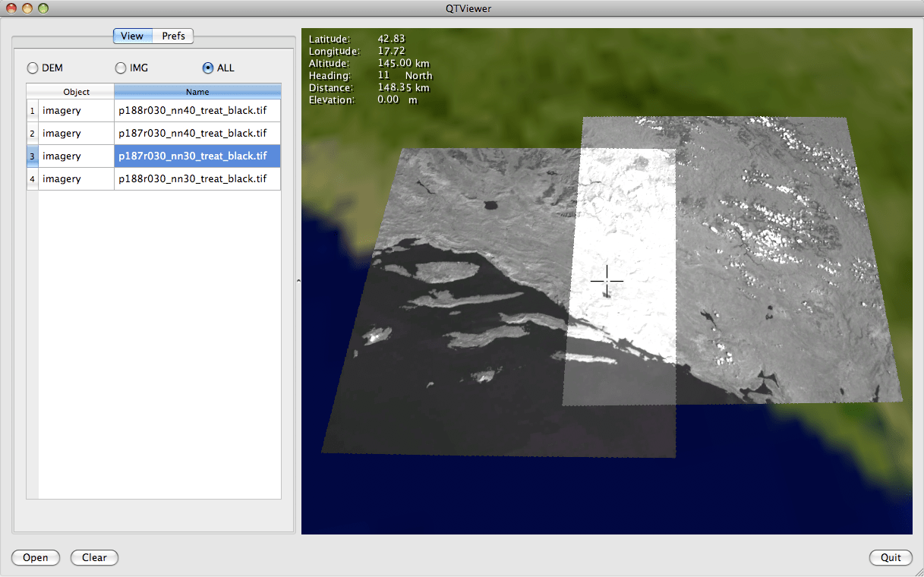This screenshot has height=577, width=924.
Task: Click the imagery cell in row 2
Action: click(x=76, y=133)
